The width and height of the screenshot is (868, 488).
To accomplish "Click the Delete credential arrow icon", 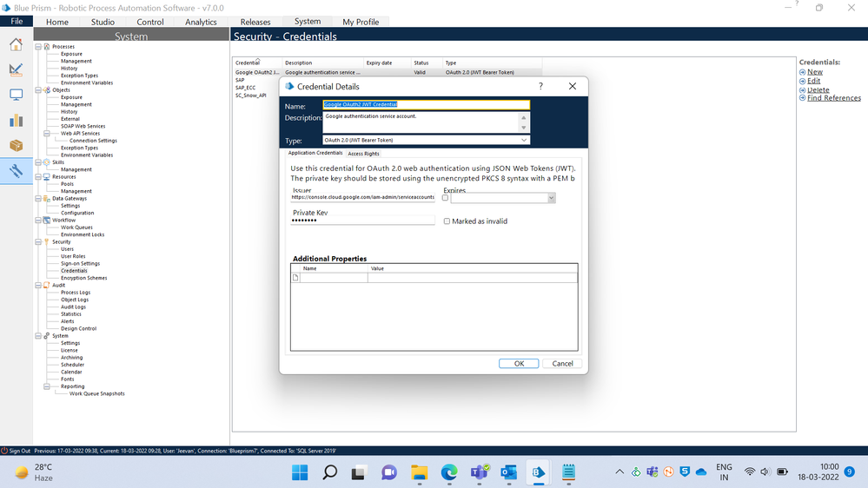I will click(802, 89).
